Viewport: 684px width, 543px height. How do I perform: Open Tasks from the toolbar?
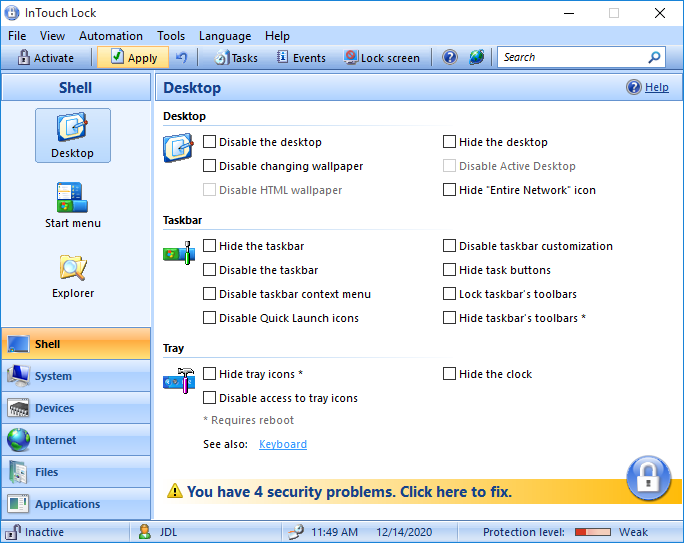pos(236,58)
